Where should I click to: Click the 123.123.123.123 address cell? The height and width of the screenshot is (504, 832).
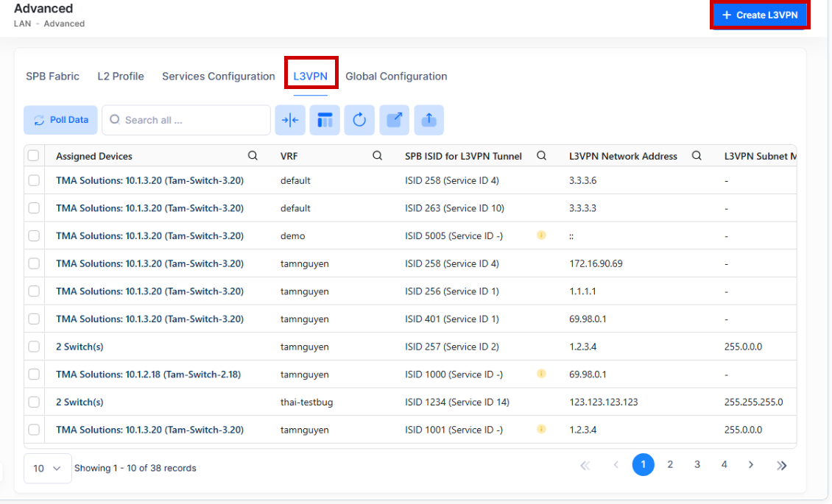[x=603, y=402]
